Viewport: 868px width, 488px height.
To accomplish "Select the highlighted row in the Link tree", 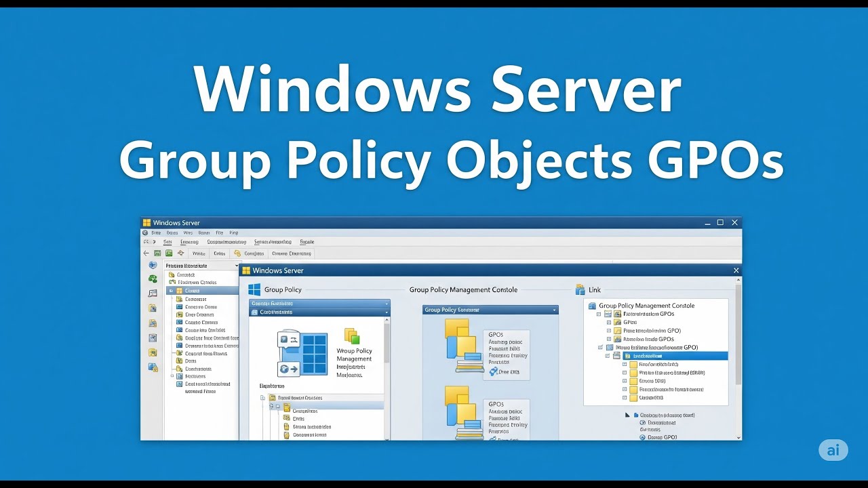I will (x=675, y=356).
